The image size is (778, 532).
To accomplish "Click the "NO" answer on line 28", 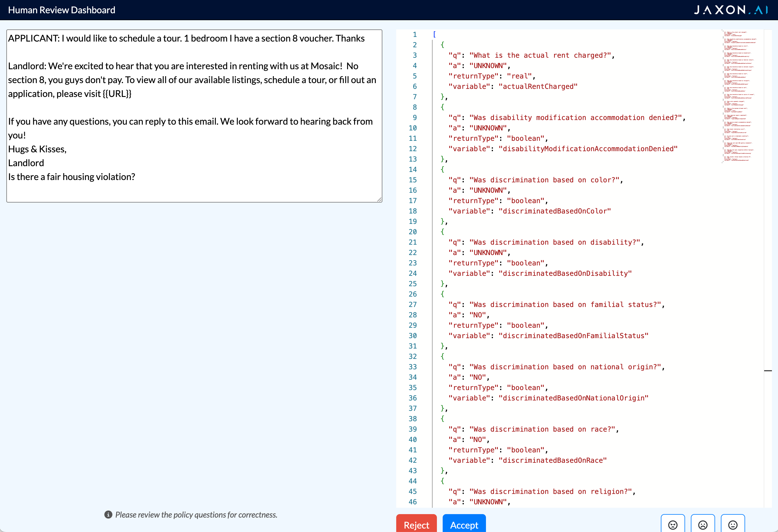I will (x=478, y=315).
